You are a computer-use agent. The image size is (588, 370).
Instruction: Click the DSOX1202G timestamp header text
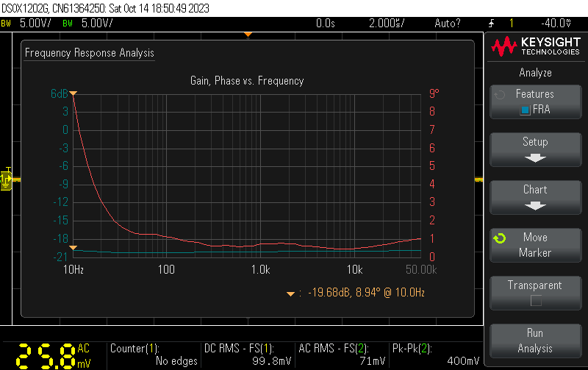pyautogui.click(x=105, y=8)
